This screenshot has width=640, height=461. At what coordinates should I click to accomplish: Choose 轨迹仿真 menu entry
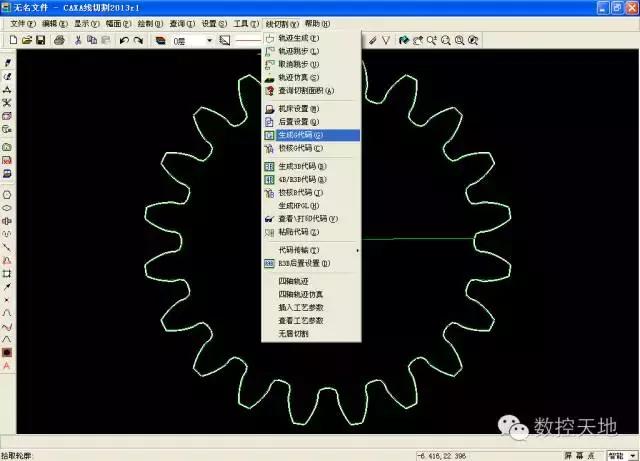[x=311, y=77]
